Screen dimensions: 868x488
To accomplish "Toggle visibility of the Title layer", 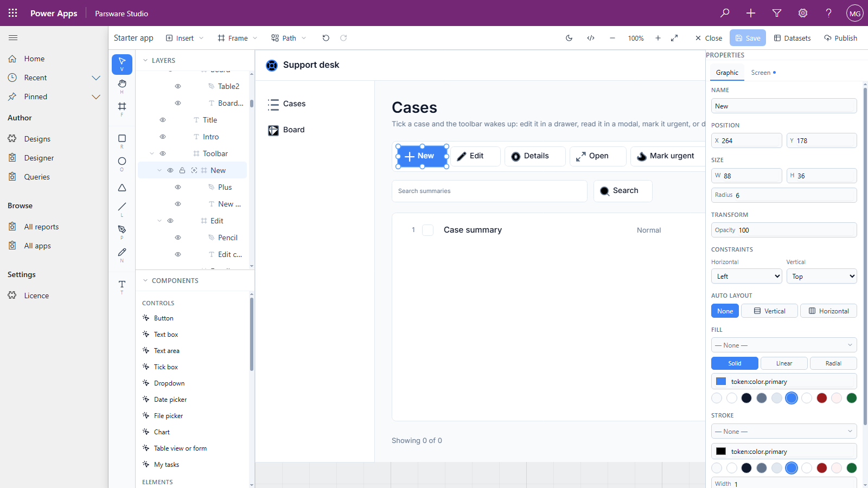I will click(163, 120).
